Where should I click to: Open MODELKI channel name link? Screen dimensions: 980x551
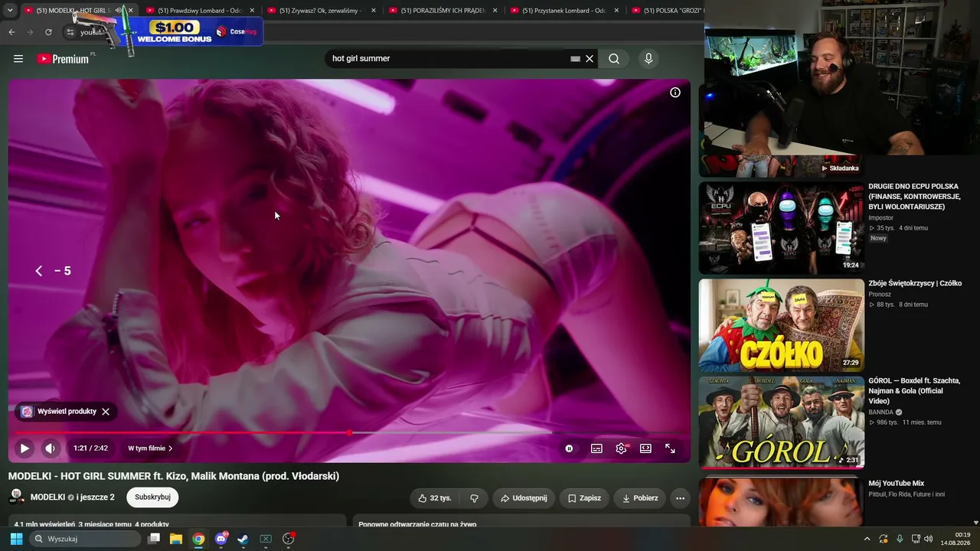pos(47,497)
